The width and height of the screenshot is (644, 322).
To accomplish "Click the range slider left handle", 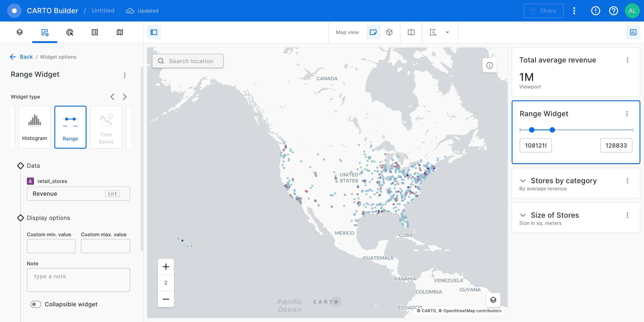I will [532, 130].
